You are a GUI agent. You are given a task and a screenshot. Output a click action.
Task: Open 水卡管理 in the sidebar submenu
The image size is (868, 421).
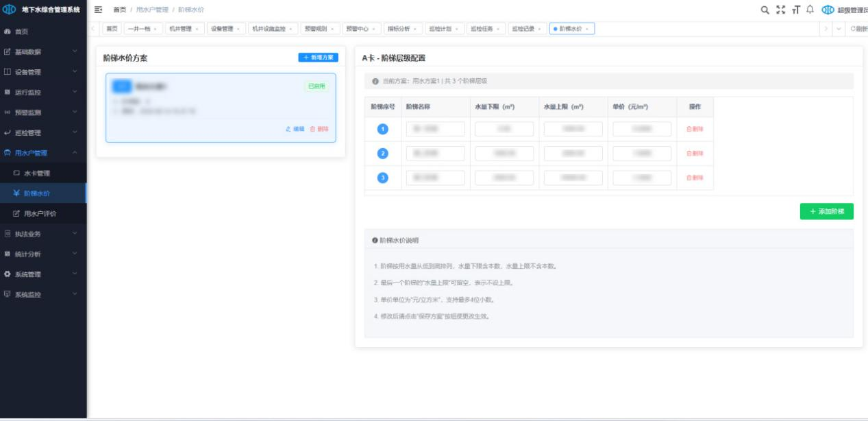point(43,173)
